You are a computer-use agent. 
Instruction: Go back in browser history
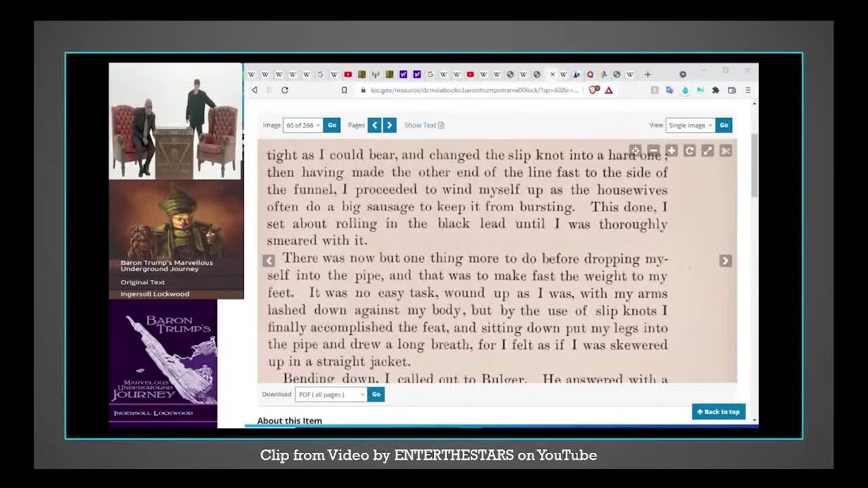coord(254,90)
